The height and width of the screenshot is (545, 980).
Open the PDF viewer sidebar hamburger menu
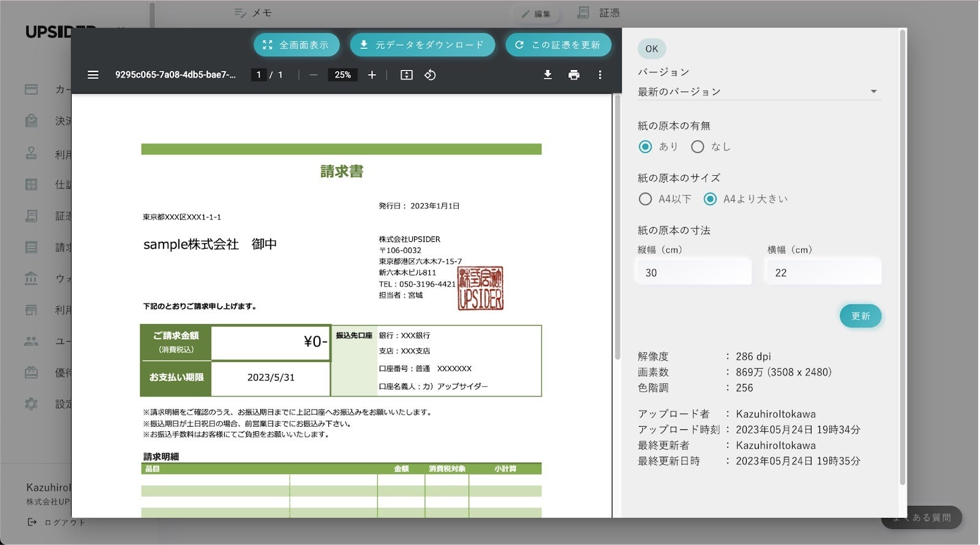click(x=93, y=75)
